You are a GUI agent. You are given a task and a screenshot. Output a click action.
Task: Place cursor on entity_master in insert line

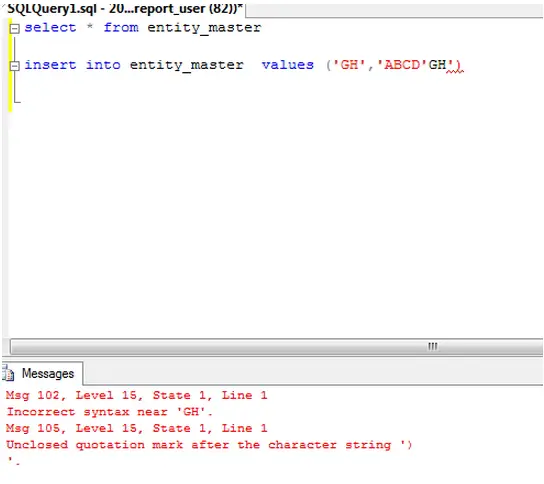pyautogui.click(x=187, y=65)
